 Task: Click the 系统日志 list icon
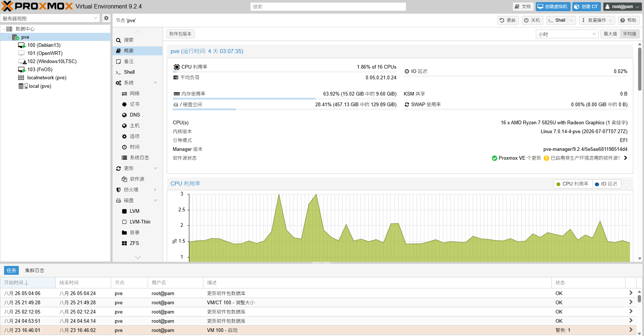click(x=124, y=158)
